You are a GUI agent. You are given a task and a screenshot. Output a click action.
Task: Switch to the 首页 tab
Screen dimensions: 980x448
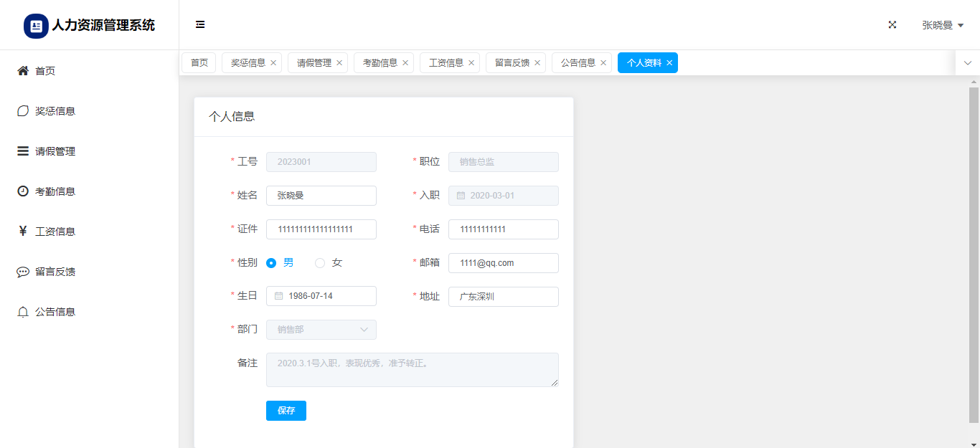pyautogui.click(x=199, y=63)
